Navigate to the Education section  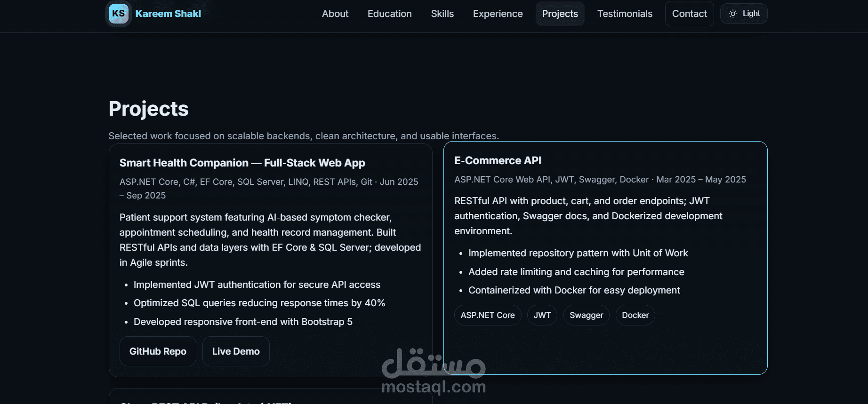click(x=390, y=14)
